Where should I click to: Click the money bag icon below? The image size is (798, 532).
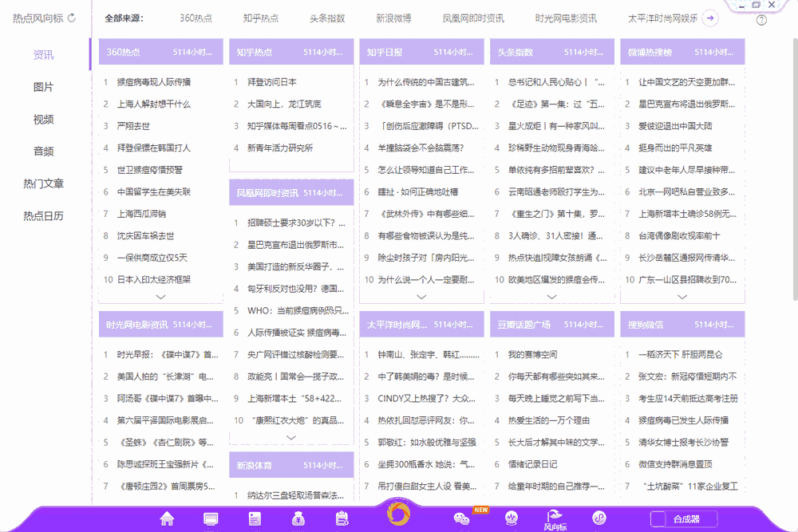298,517
